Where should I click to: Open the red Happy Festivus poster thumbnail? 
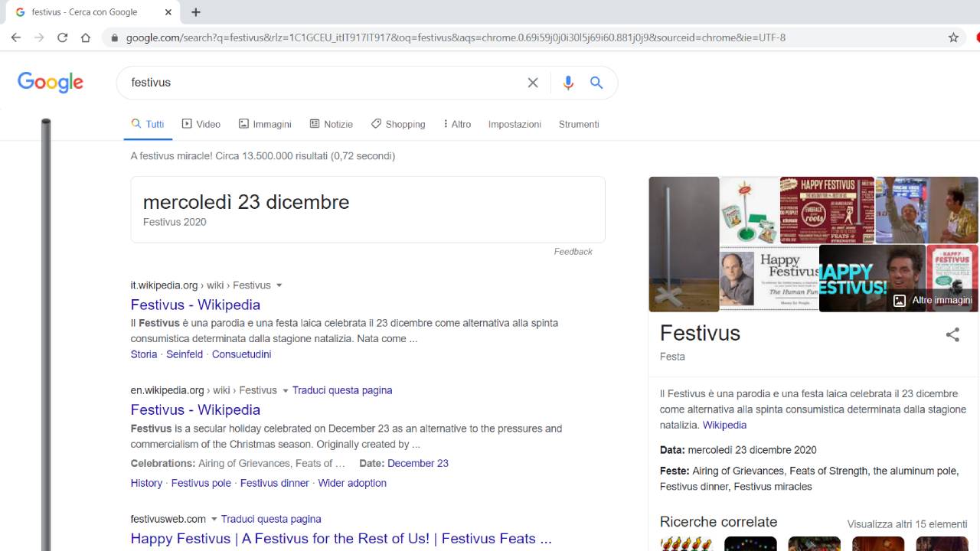[827, 210]
